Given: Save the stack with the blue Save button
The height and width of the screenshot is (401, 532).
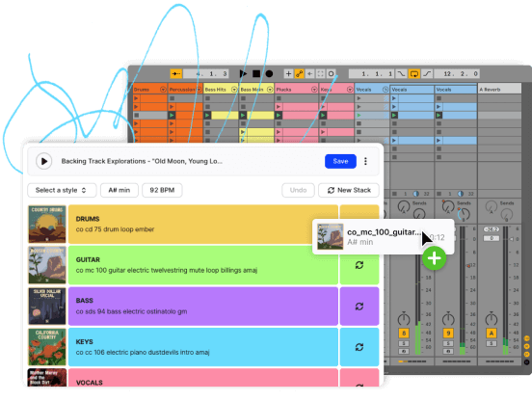Looking at the screenshot, I should click(340, 161).
